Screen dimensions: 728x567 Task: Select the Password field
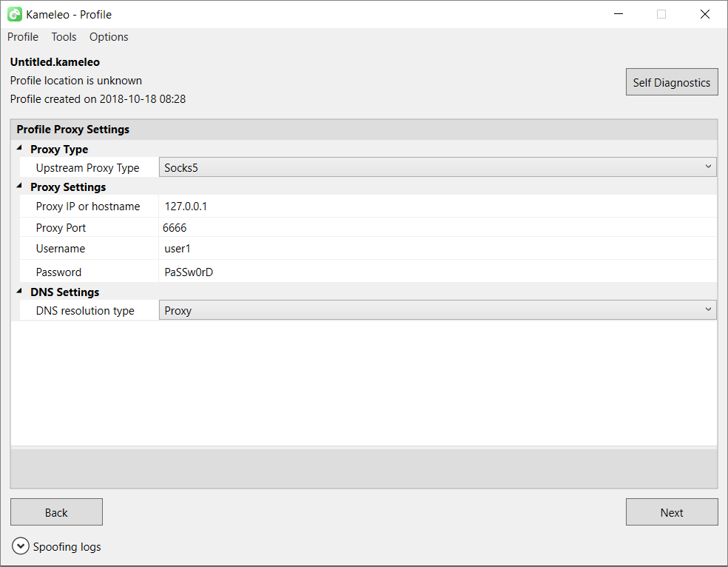pyautogui.click(x=437, y=272)
